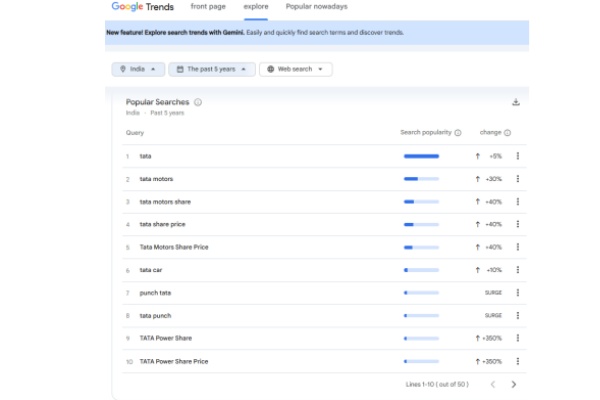
Task: Click the popularity bar for tata car
Action: pos(421,270)
